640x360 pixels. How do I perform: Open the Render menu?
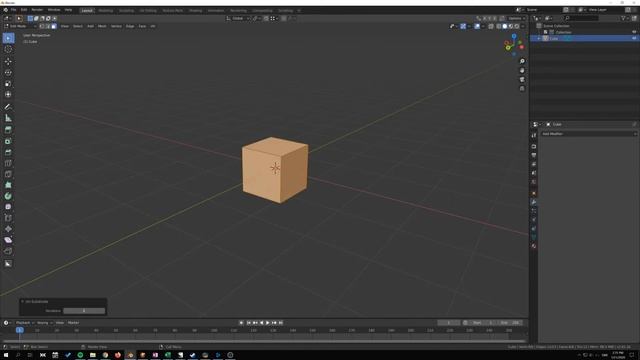[37, 10]
